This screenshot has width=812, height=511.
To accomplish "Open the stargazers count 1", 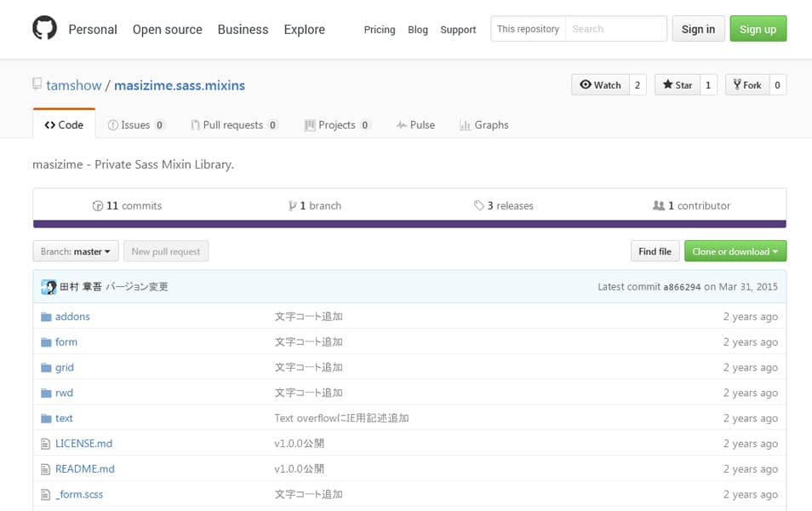I will pos(708,85).
